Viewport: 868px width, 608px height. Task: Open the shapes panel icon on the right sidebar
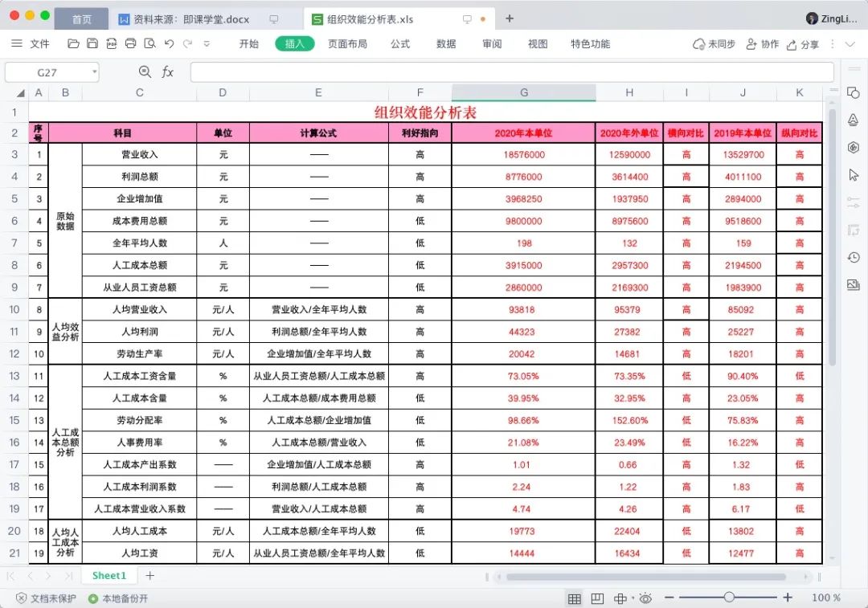pyautogui.click(x=854, y=94)
